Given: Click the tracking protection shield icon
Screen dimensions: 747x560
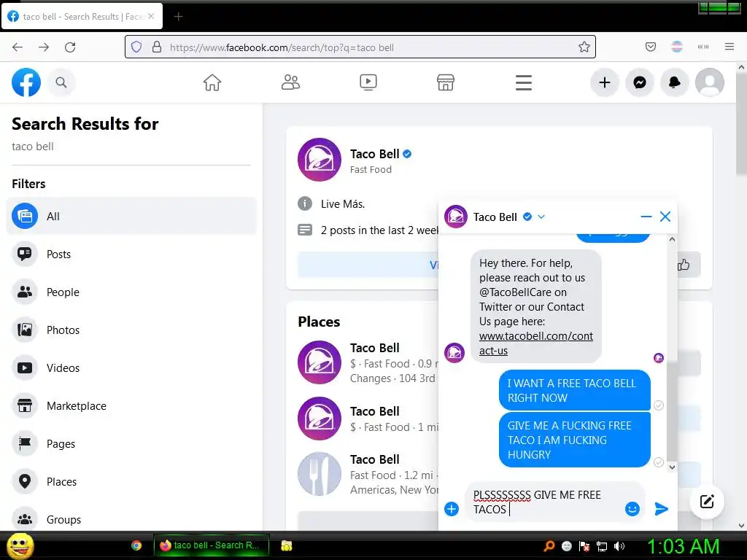Looking at the screenshot, I should point(136,47).
